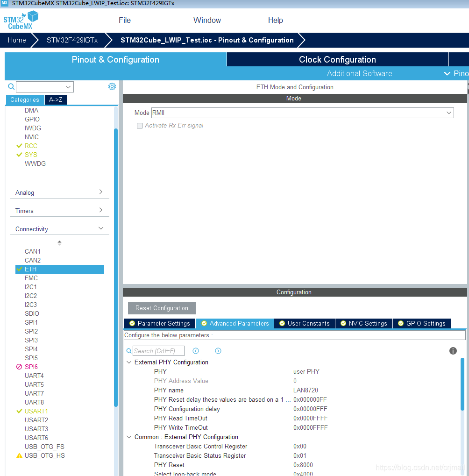Click the SPI6 conflict icon
Image resolution: width=469 pixels, height=476 pixels.
pos(19,367)
